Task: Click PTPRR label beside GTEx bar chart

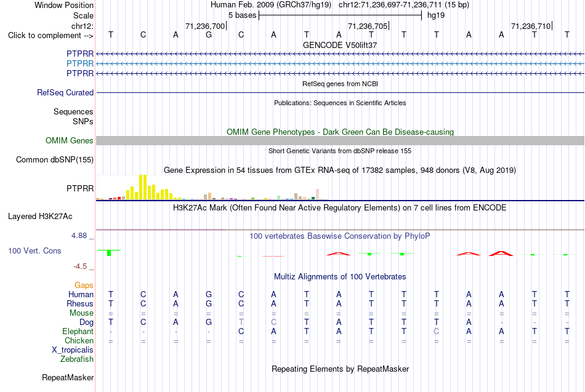Action: [x=80, y=189]
